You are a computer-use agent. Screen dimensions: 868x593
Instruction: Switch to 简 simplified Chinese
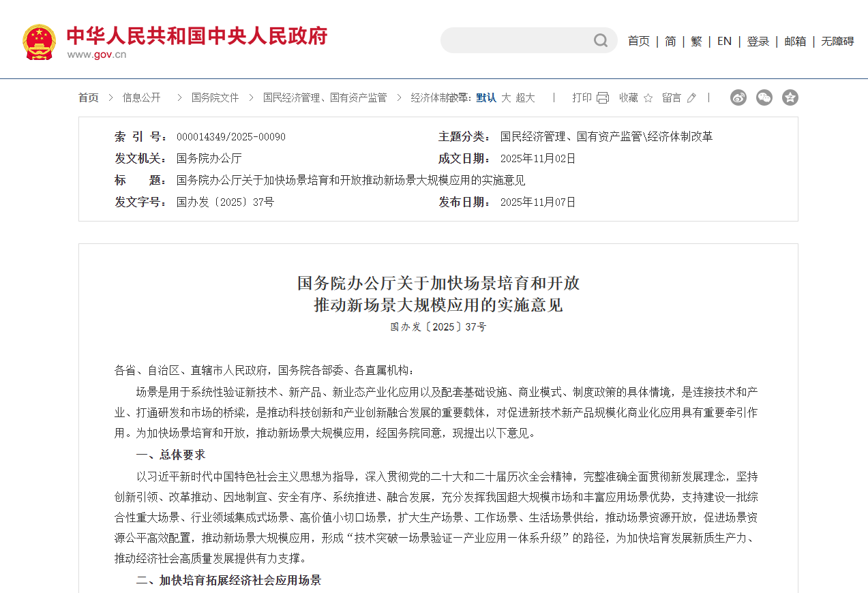tap(670, 41)
